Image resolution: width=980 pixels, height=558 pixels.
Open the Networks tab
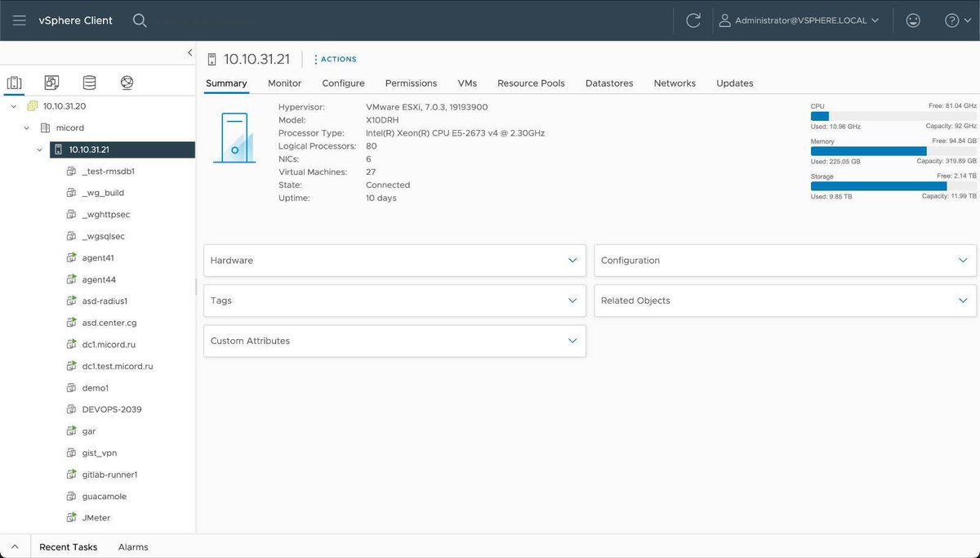tap(675, 83)
